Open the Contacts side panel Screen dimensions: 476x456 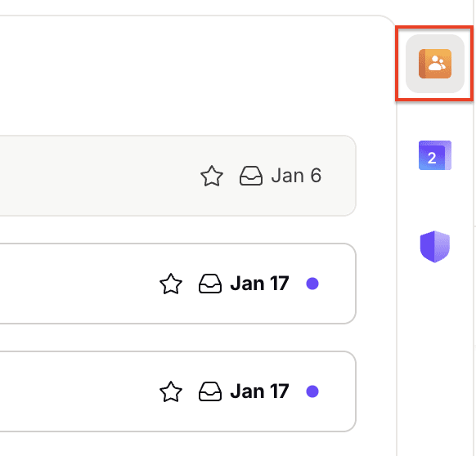(x=435, y=64)
